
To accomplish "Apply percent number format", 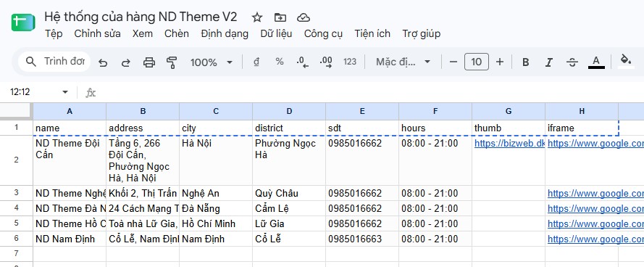I will [x=280, y=62].
